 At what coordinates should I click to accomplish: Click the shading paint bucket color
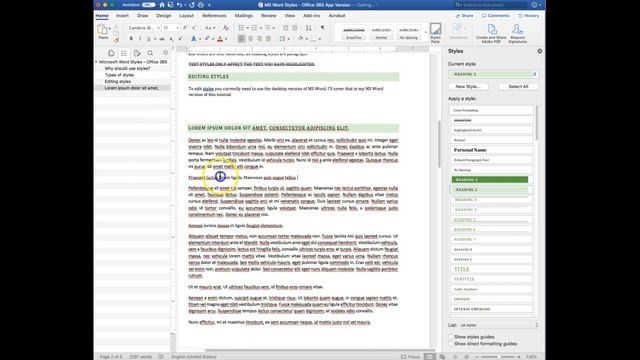pos(301,39)
